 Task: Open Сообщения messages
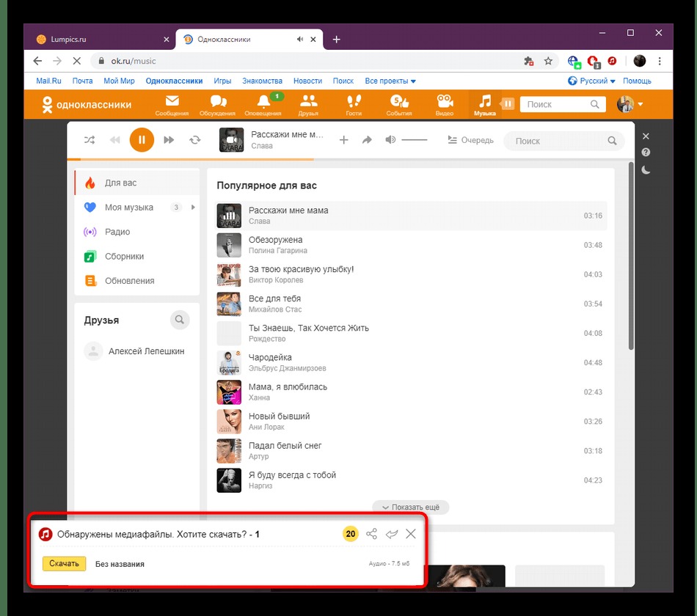point(172,106)
